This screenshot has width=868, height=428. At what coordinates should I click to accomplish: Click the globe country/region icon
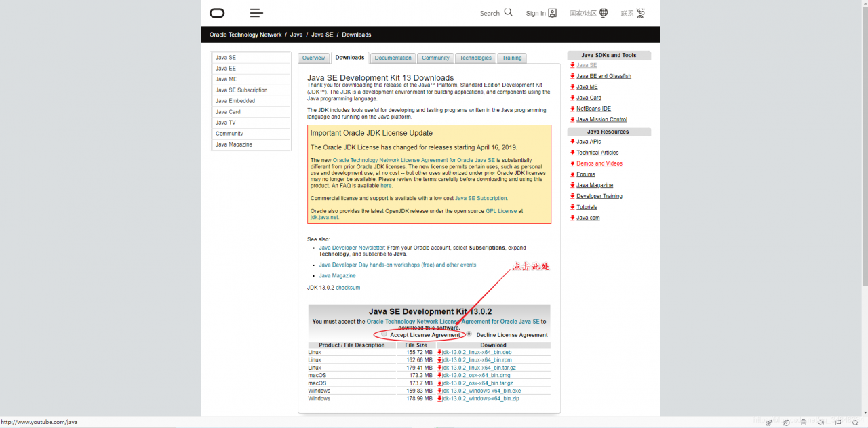click(x=604, y=13)
